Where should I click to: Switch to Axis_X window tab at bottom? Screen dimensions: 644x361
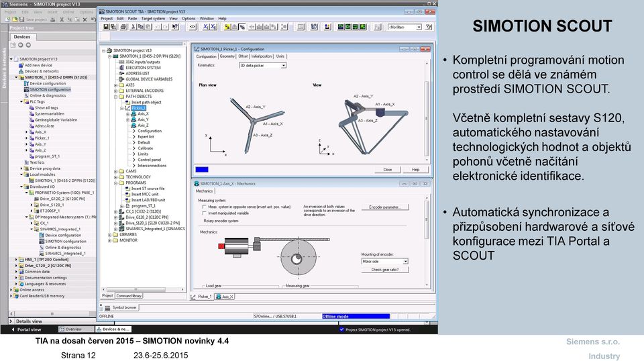pyautogui.click(x=225, y=297)
